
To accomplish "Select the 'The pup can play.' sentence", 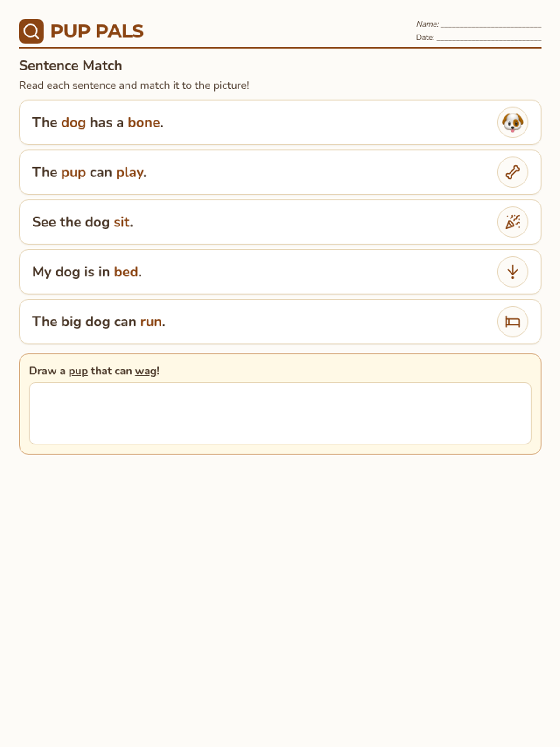I will 89,172.
